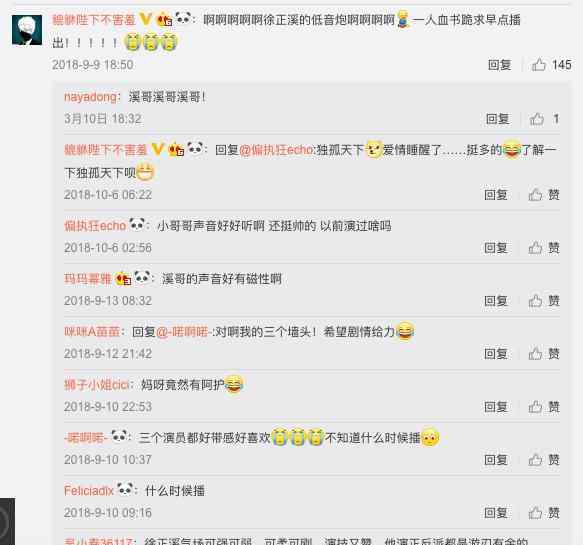The image size is (583, 545).
Task: Like the 咪咪A苗苗 reply
Action: point(544,354)
